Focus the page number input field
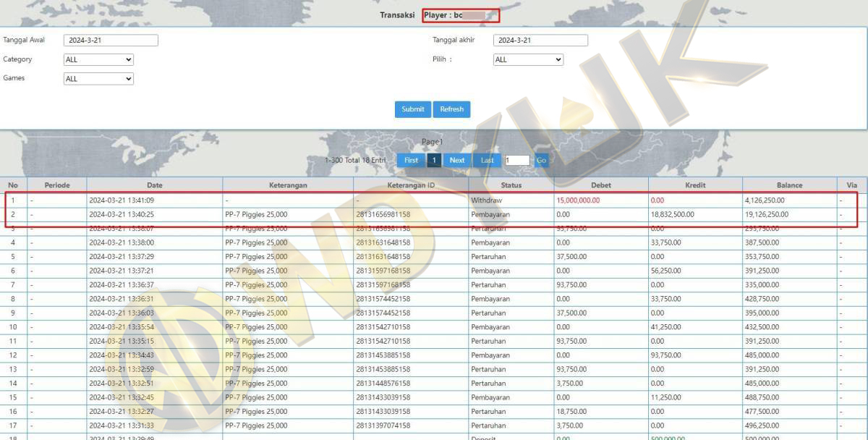Viewport: 868px width, 440px height. 517,161
